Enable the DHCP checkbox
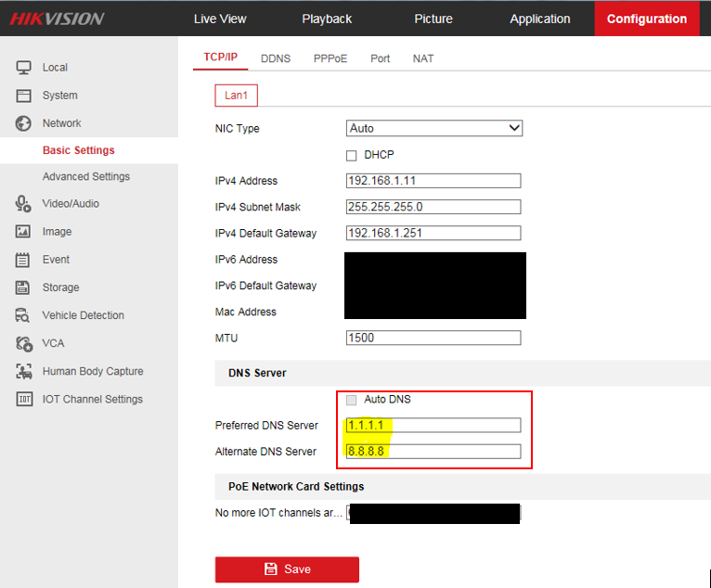 tap(352, 155)
